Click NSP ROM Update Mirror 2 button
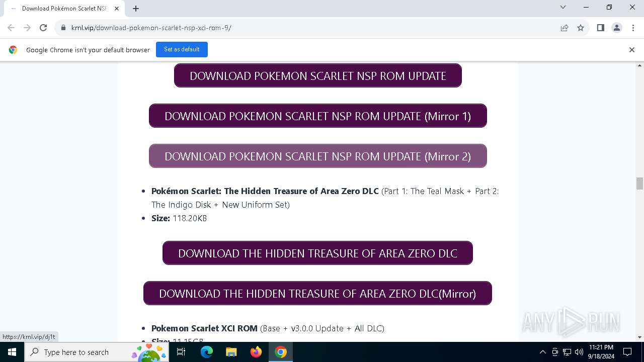Viewport: 644px width, 362px height. click(x=318, y=156)
